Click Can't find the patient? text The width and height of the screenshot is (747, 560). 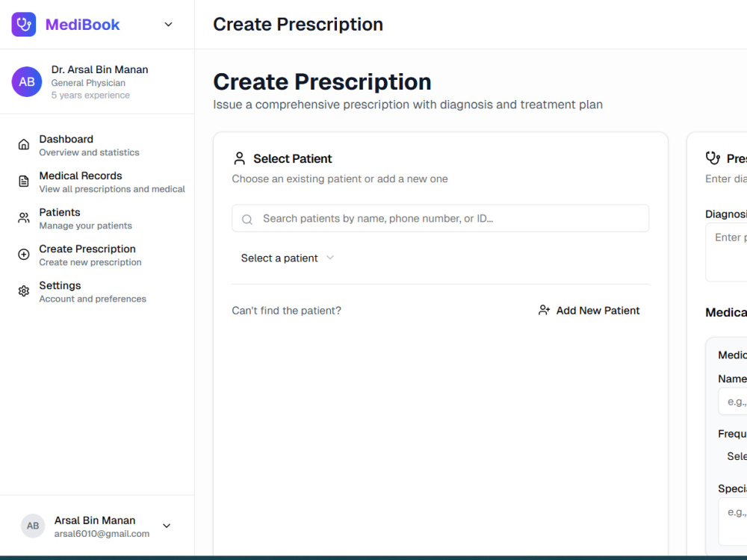tap(286, 311)
